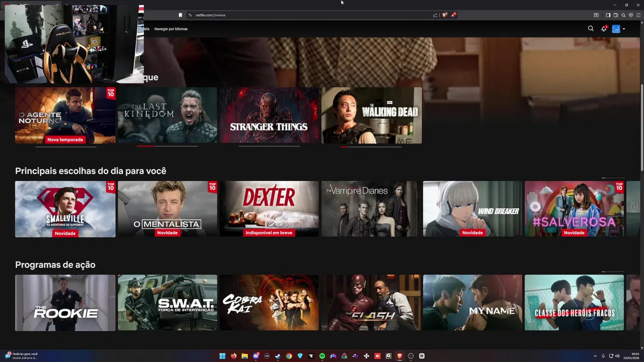Open The Walking Dead title card

pos(371,115)
